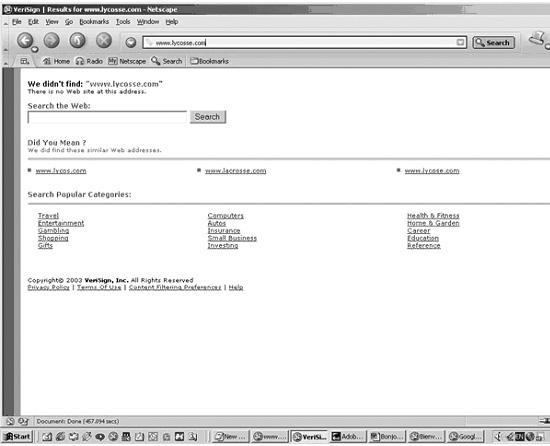Screen dimensions: 550x446
Task: Open the Small Business category link
Action: [x=232, y=238]
